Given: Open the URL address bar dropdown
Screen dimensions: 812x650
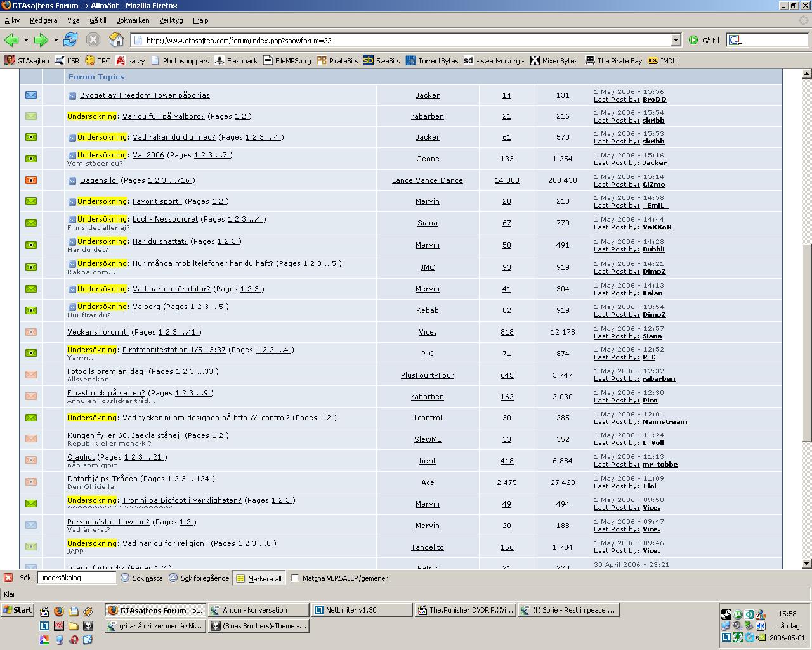Looking at the screenshot, I should (x=676, y=40).
